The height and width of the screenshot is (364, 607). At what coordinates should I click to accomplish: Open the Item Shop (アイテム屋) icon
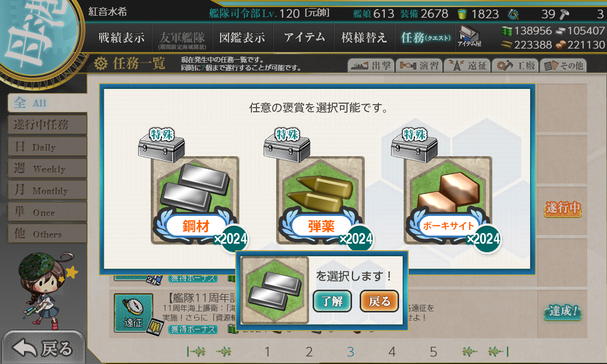click(x=469, y=37)
